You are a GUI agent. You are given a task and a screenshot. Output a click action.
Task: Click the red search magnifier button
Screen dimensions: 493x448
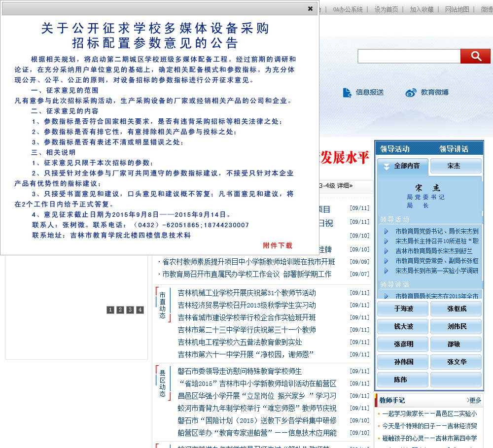tap(475, 56)
